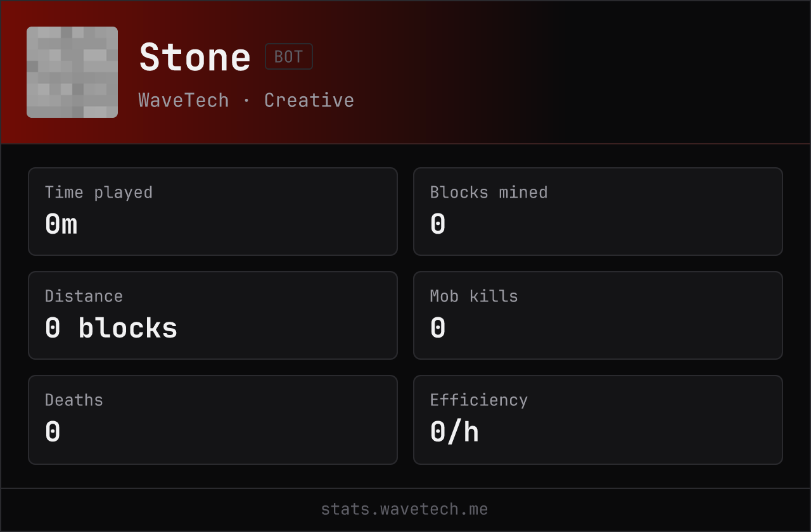
Task: Click the Efficiency label text
Action: pyautogui.click(x=479, y=400)
